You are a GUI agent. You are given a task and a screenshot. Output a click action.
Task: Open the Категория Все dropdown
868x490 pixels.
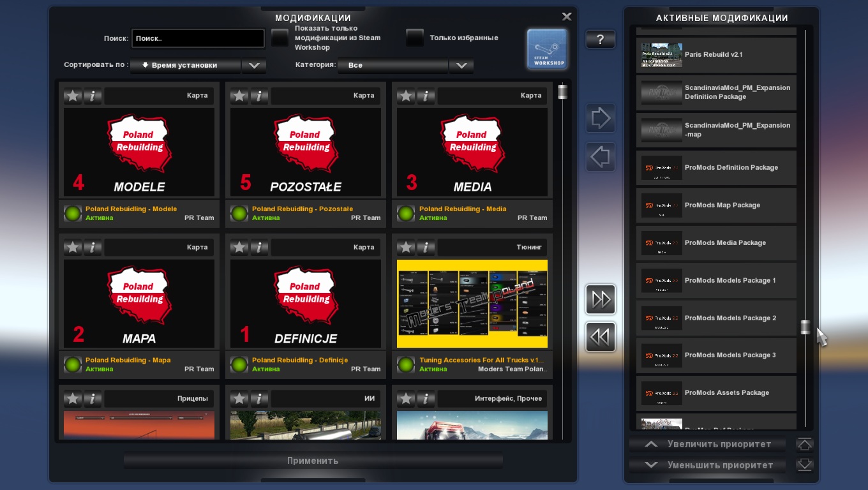[393, 65]
